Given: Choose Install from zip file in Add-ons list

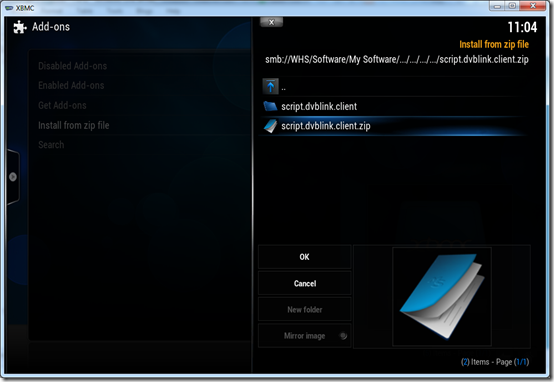Looking at the screenshot, I should [73, 125].
